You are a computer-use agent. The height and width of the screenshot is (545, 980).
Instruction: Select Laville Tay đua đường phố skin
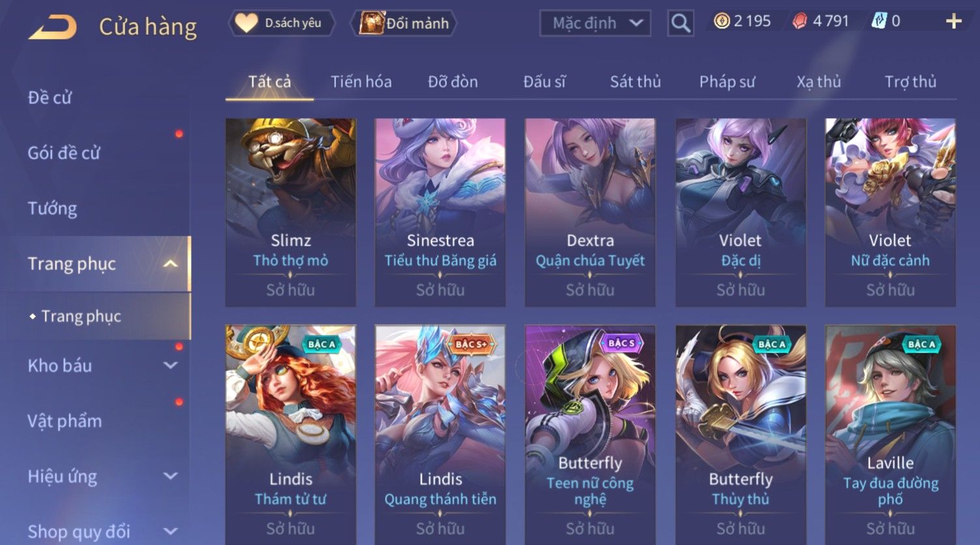click(x=890, y=434)
